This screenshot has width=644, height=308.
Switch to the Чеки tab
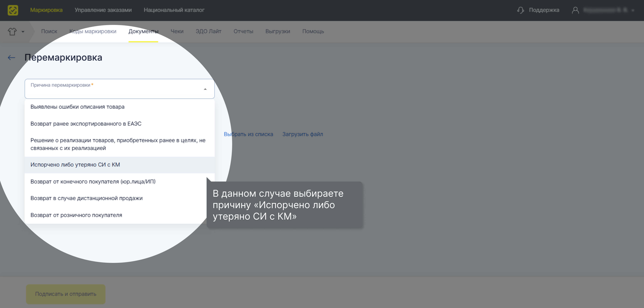tap(177, 31)
